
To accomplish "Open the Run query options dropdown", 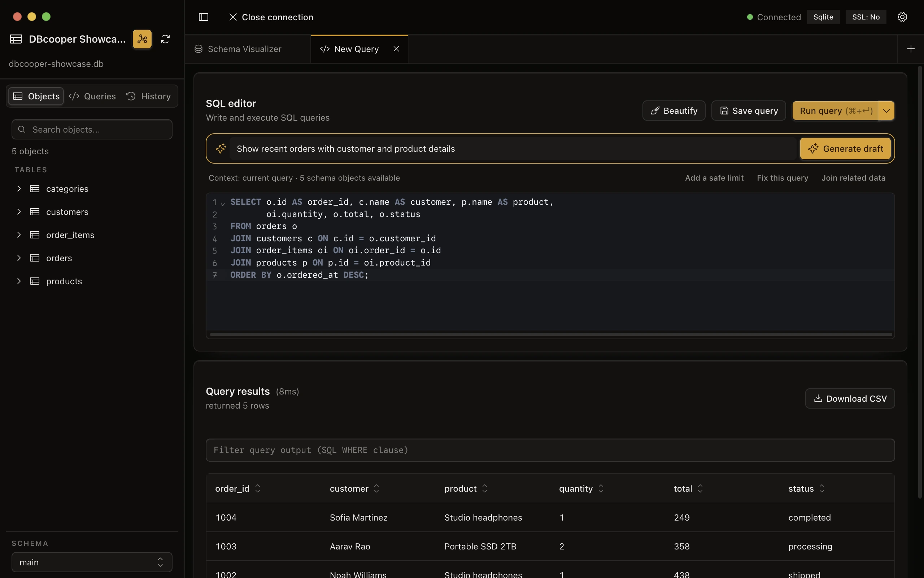I will pos(886,111).
